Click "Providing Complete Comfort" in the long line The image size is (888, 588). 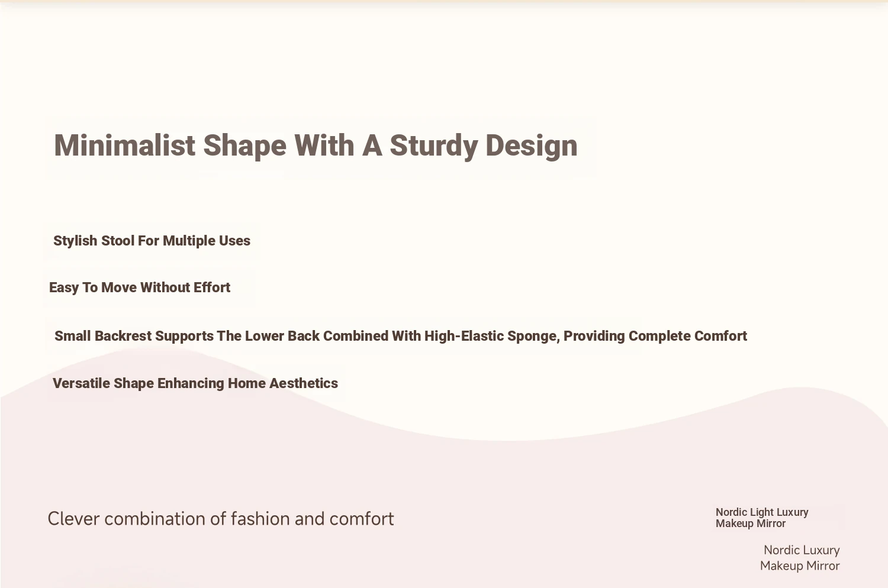click(655, 336)
